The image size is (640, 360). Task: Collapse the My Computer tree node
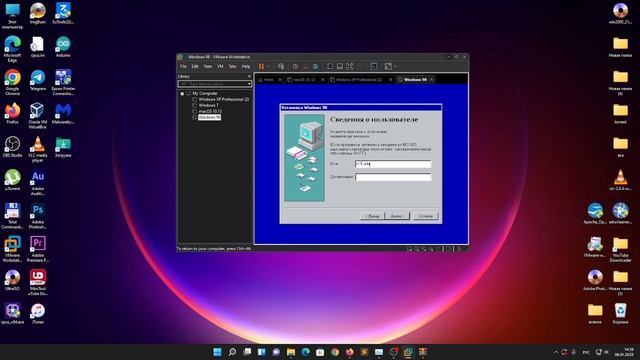pos(182,93)
